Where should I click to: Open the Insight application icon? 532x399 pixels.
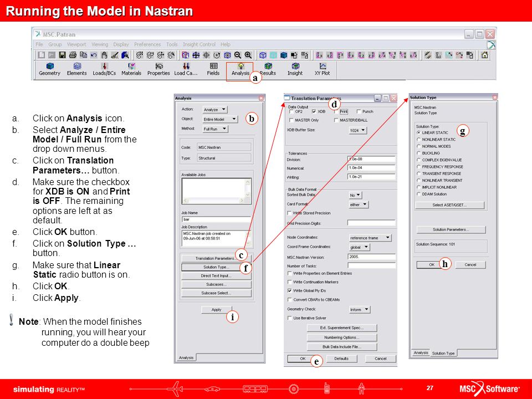click(295, 69)
